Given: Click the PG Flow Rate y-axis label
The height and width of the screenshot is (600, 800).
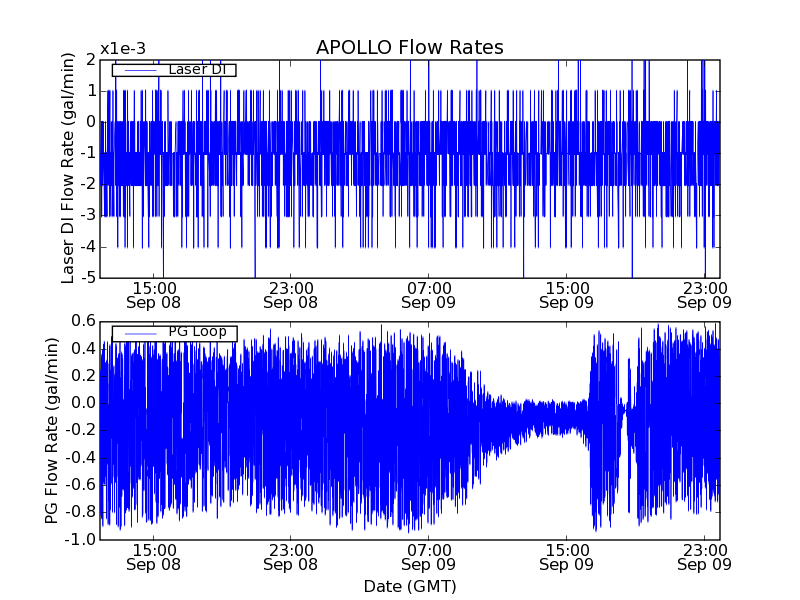Looking at the screenshot, I should tap(51, 430).
